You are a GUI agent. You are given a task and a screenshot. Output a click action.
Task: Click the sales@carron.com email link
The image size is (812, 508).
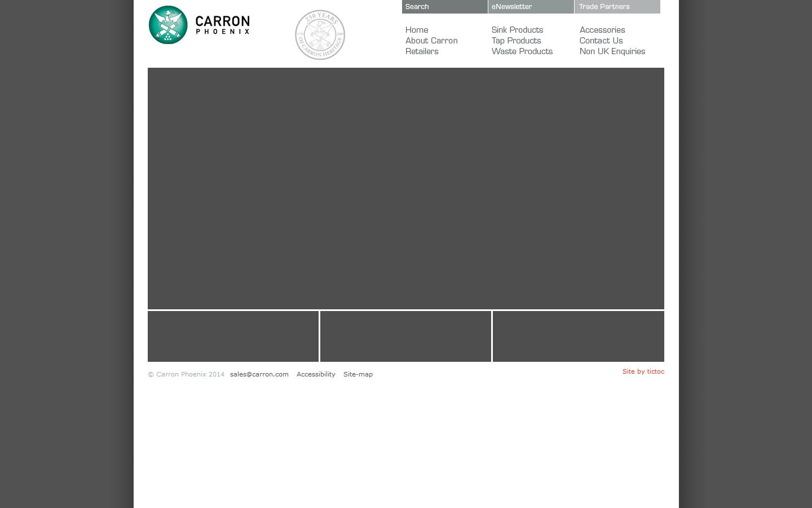click(259, 374)
